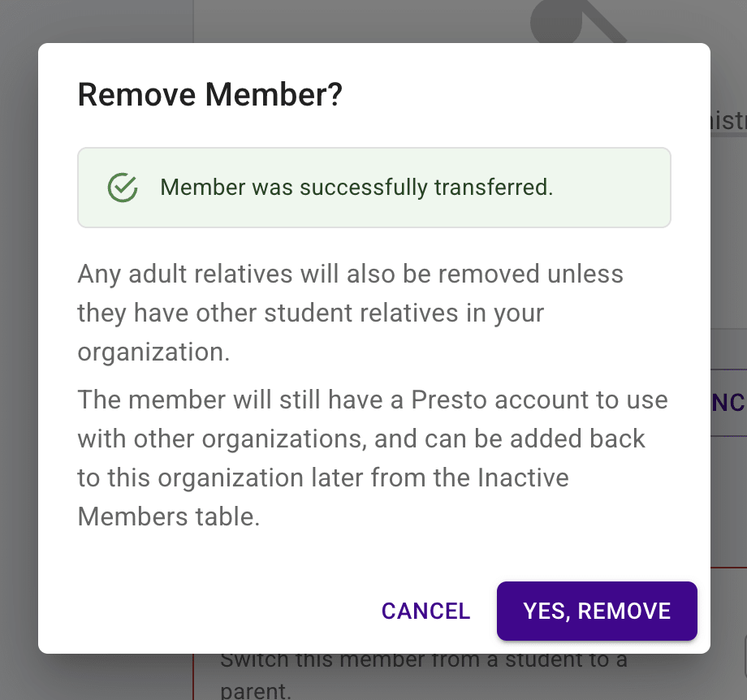Click the word 'parent.' below the dialog
The height and width of the screenshot is (700, 747).
point(256,691)
